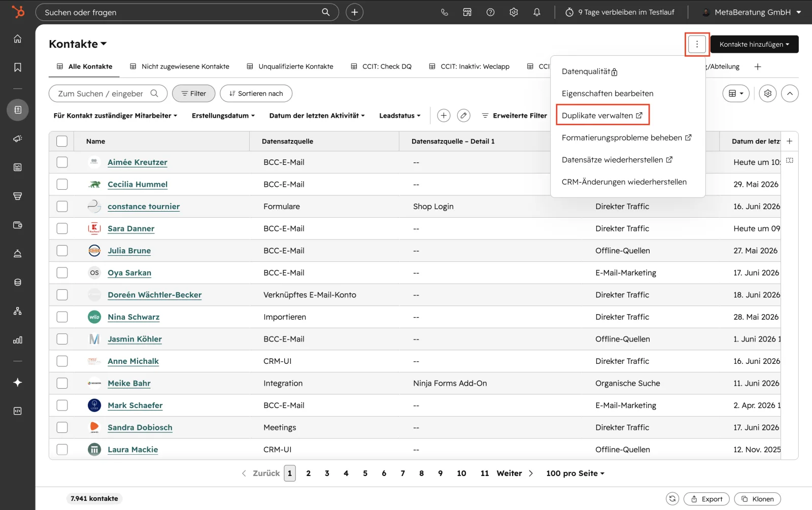This screenshot has width=812, height=510.
Task: Expand the Kontakte hinzufügen dropdown button
Action: click(x=754, y=44)
